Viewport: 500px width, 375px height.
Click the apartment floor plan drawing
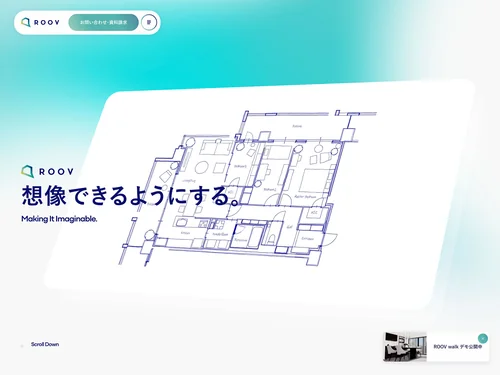(x=248, y=188)
